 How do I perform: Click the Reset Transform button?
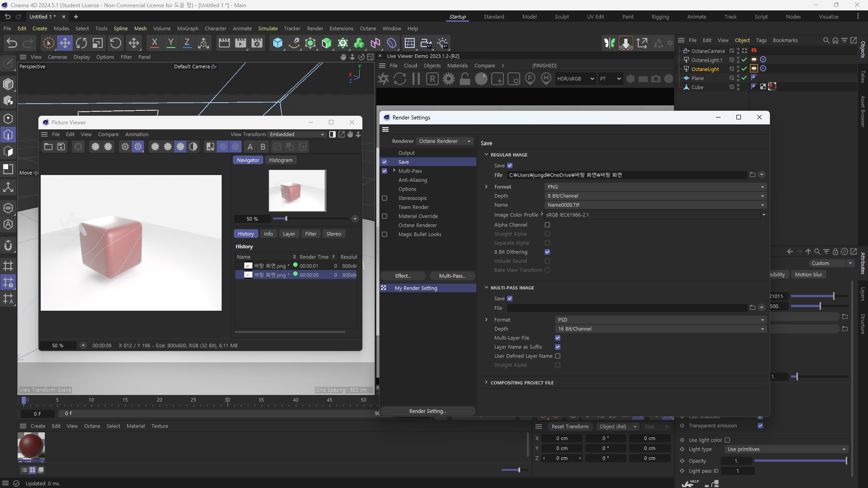[570, 426]
